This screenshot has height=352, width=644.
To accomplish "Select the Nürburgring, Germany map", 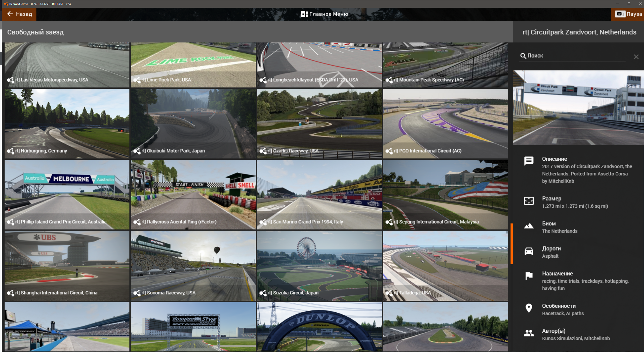I will pos(67,123).
